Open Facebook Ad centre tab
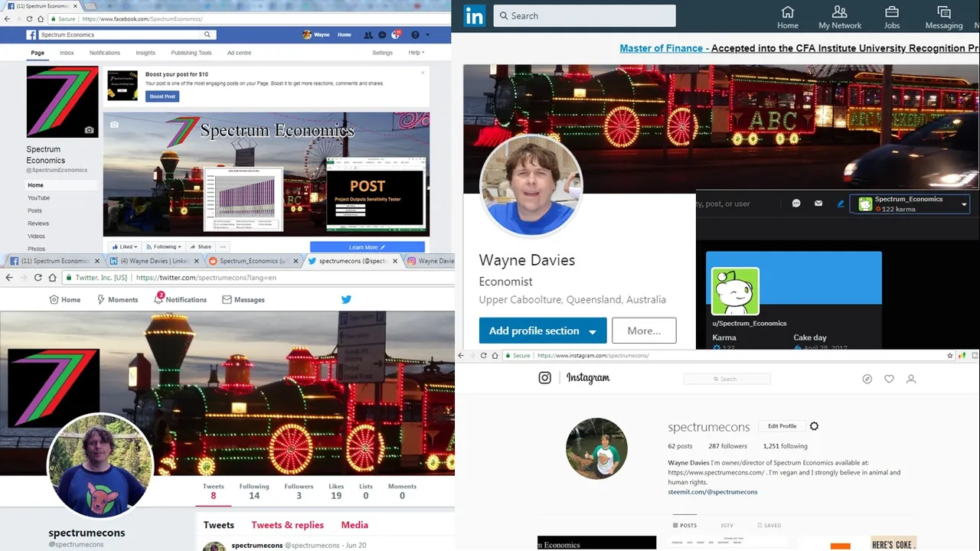The width and height of the screenshot is (980, 551). point(239,53)
